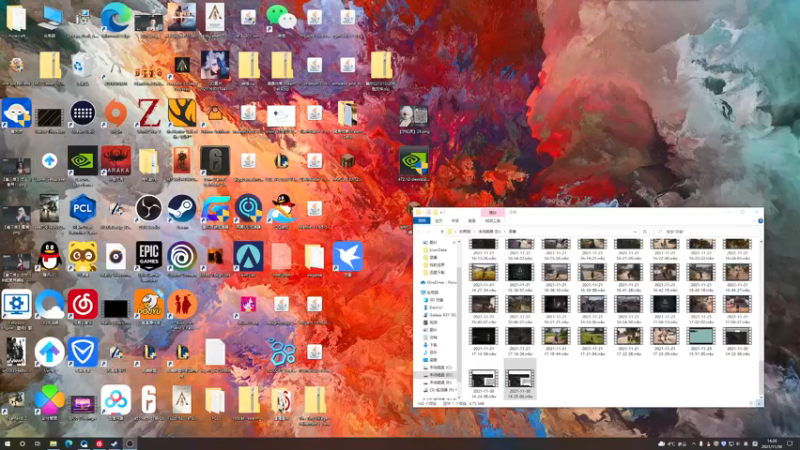Select Galaxy A51 5G in the sidebar
The image size is (800, 450).
point(439,315)
